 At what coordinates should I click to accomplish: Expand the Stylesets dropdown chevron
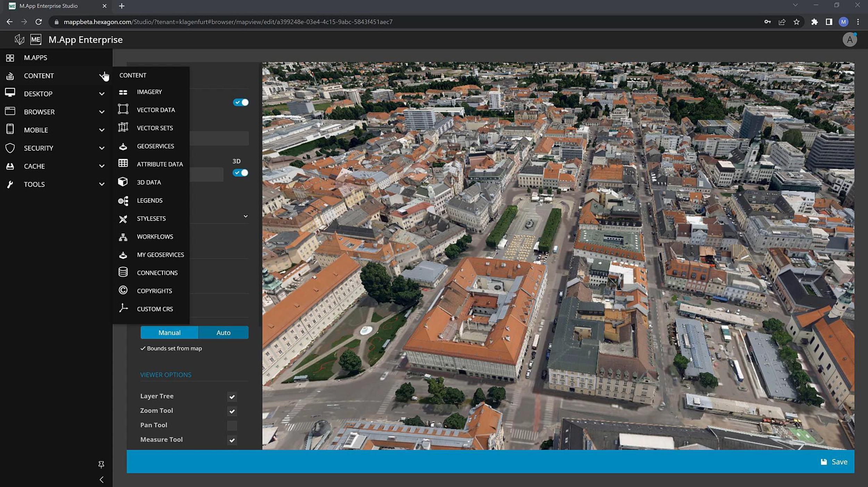pos(246,216)
